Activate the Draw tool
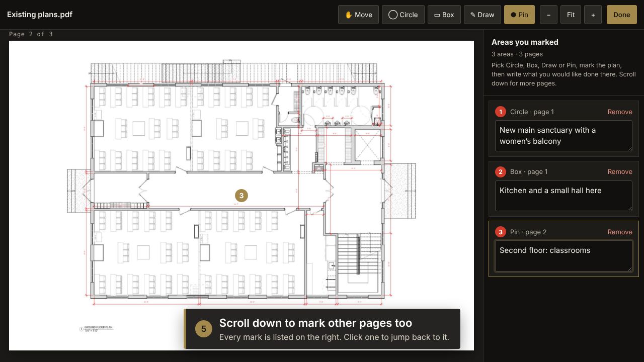This screenshot has height=362, width=644. pyautogui.click(x=482, y=15)
